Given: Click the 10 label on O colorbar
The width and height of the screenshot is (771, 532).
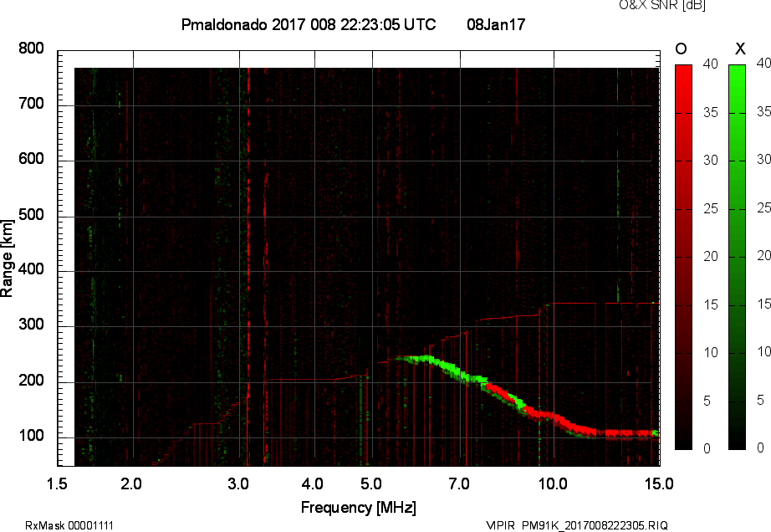Looking at the screenshot, I should pos(710,352).
